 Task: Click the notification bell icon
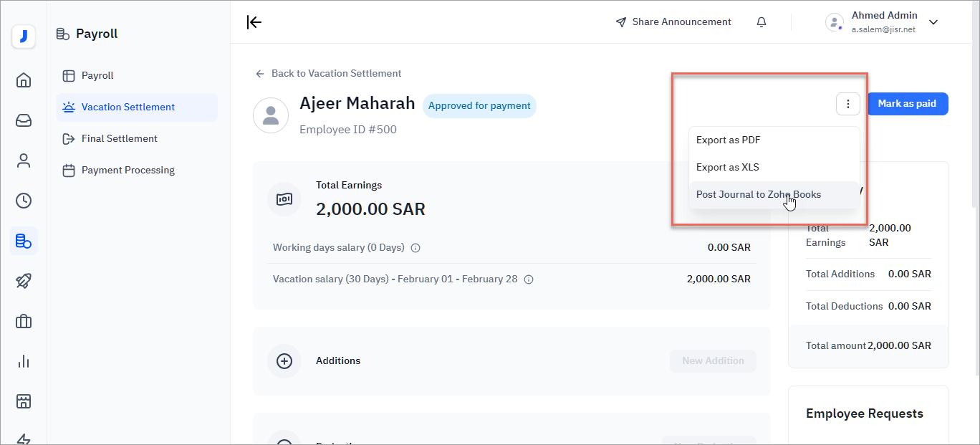pos(762,22)
